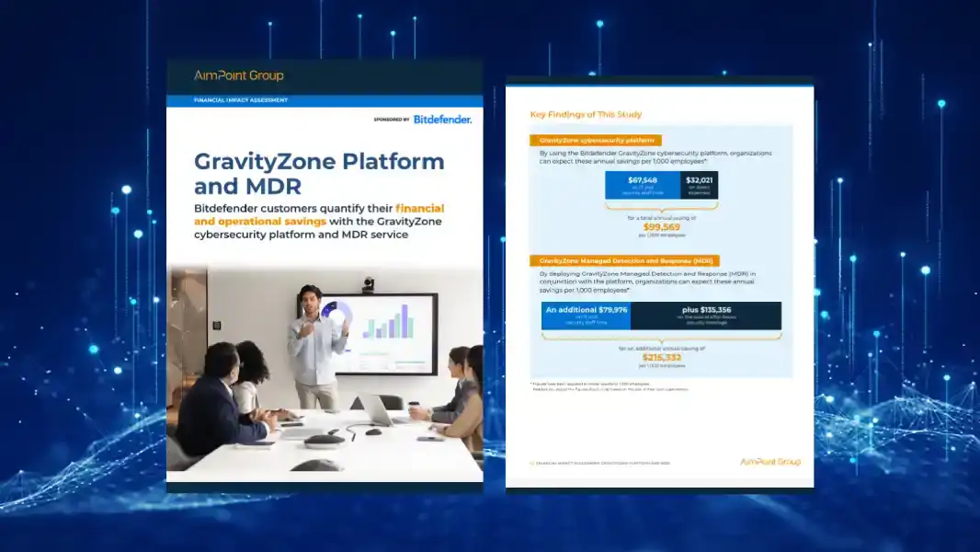980x552 pixels.
Task: Click the orange 'GravityZone cybersecurity platform' label
Action: [x=596, y=140]
